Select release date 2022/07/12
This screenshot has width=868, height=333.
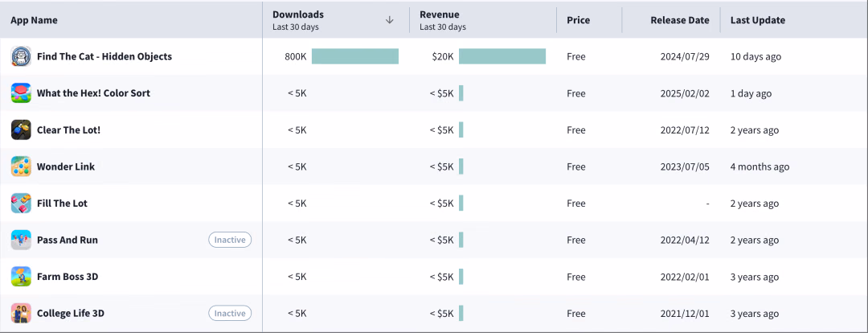click(x=685, y=130)
